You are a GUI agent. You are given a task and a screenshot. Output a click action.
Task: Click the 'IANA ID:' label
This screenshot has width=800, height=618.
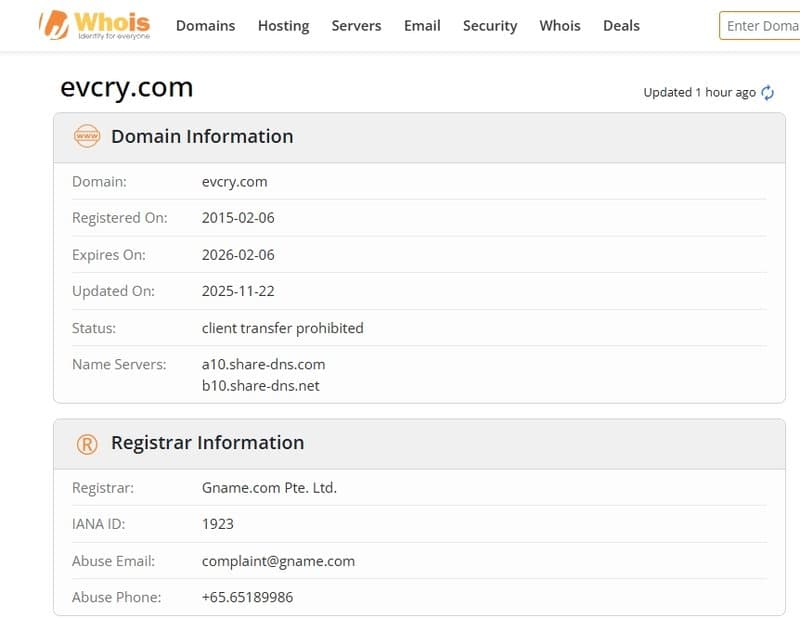(x=98, y=524)
